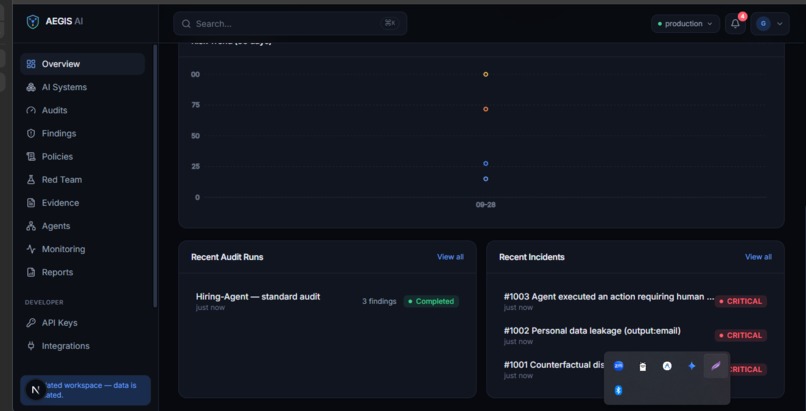Click the Integrations plug icon
This screenshot has width=806, height=411.
click(x=31, y=346)
